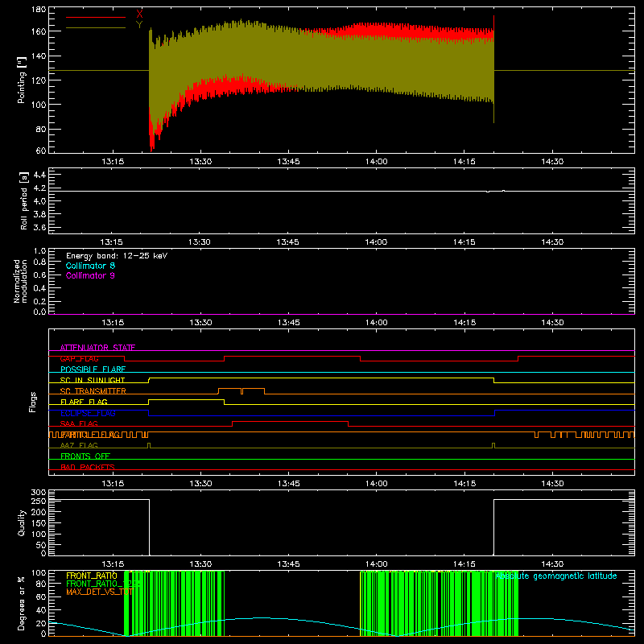Click the 14:00 time label under Quality plot
644x644 pixels.
click(x=377, y=564)
